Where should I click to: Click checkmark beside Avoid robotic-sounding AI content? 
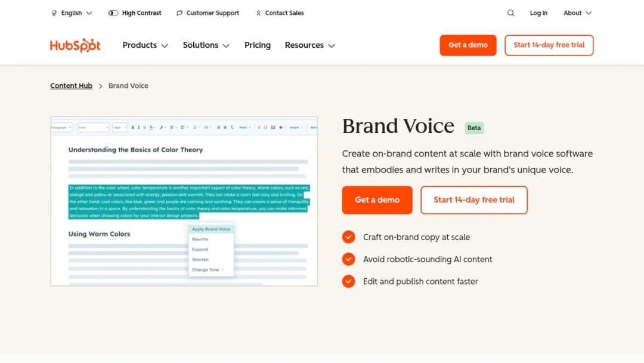pyautogui.click(x=348, y=259)
